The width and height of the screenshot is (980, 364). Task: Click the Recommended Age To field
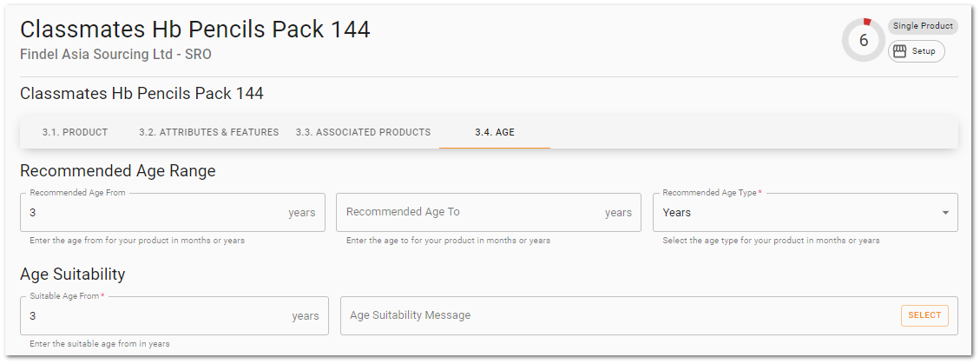(489, 213)
